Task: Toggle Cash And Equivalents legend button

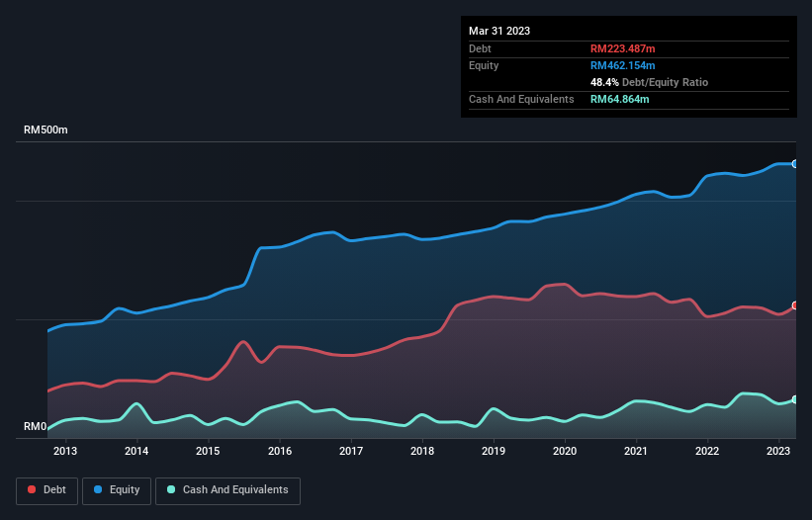Action: pos(227,490)
